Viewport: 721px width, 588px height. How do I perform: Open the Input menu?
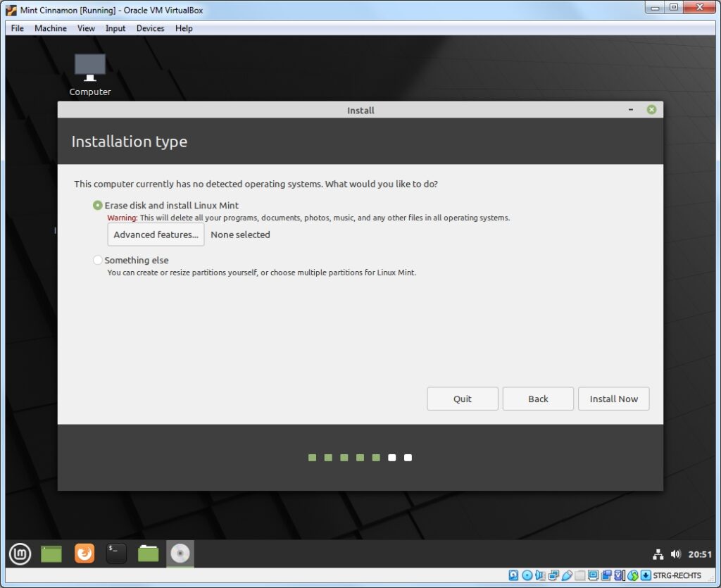coord(115,28)
